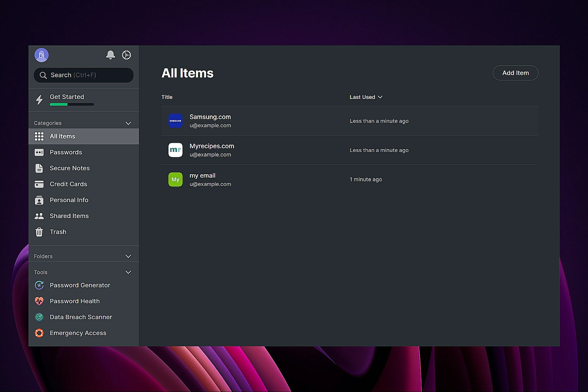Screen dimensions: 588x392
Task: Click the Myrecipes 'mr' logo icon
Action: click(175, 150)
